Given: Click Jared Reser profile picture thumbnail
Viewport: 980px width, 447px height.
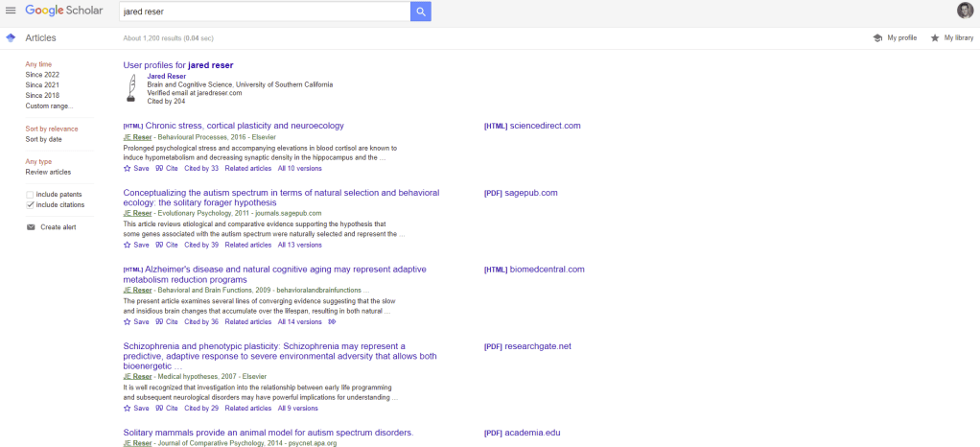Looking at the screenshot, I should 130,88.
